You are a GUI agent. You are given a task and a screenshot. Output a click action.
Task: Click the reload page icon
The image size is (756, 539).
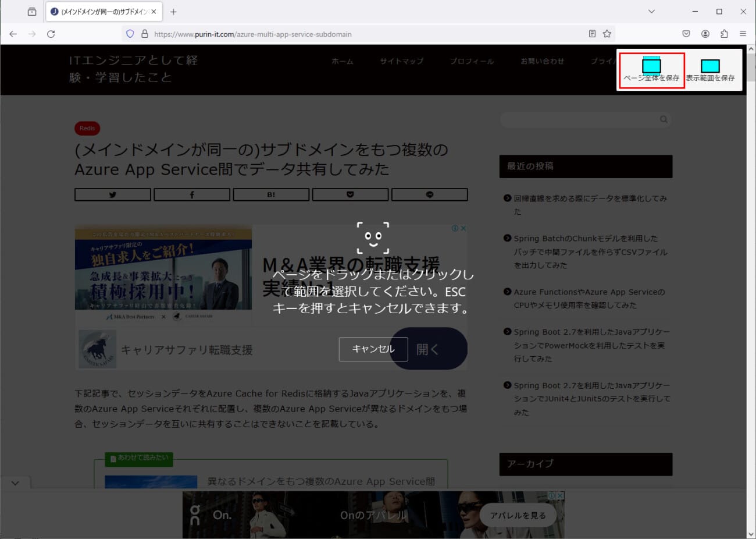(51, 34)
